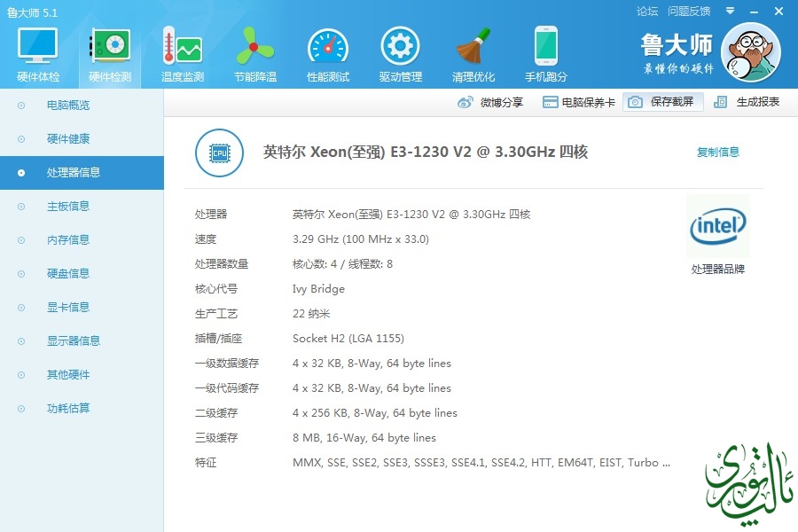798x532 pixels.
Task: Click the 鲁大师 mascot avatar
Action: pyautogui.click(x=751, y=52)
